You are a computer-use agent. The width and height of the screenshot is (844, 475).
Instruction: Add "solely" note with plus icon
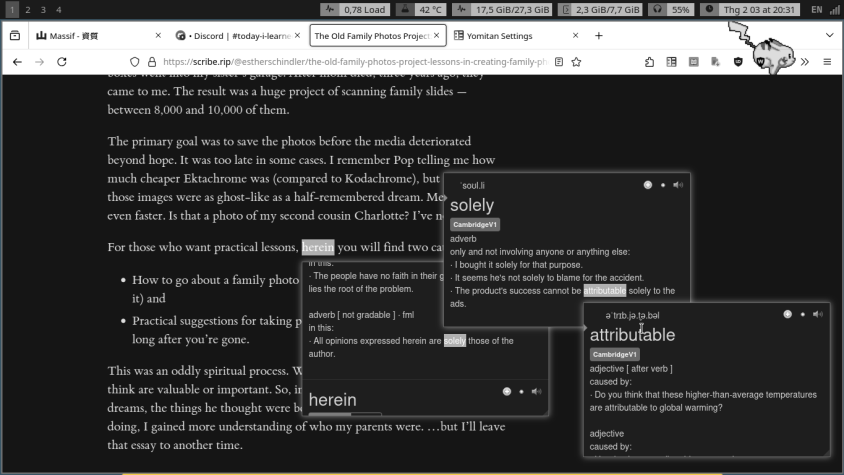[648, 185]
